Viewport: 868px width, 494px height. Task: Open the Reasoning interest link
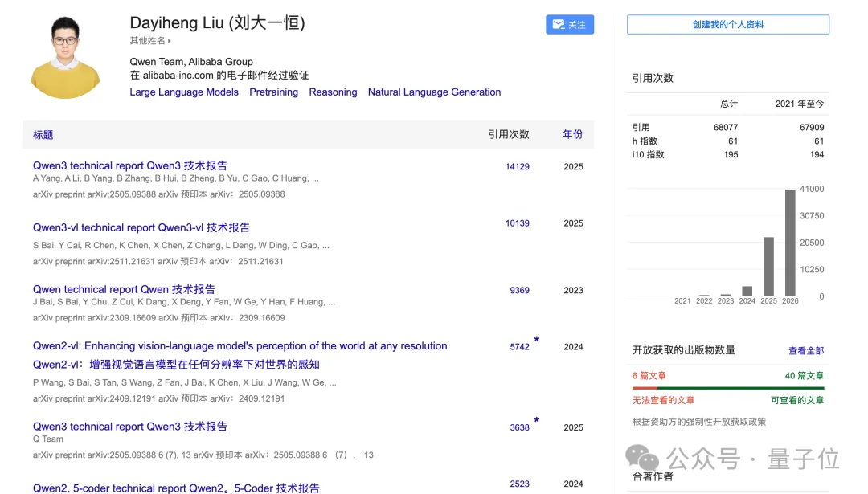click(333, 92)
